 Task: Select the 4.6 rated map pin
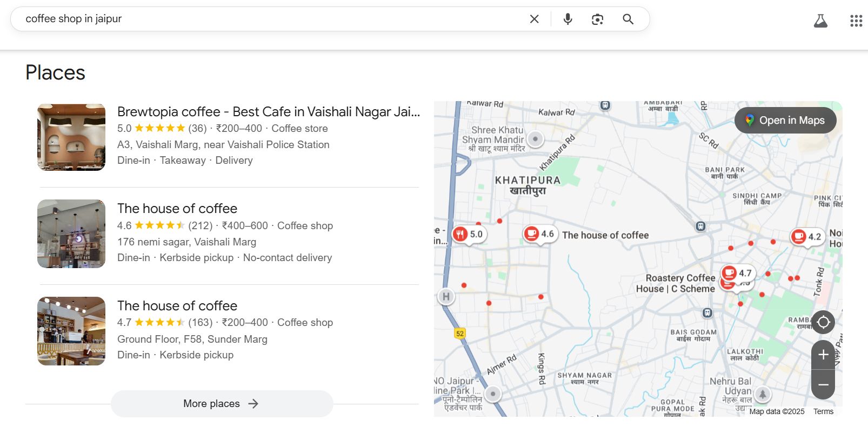click(540, 234)
